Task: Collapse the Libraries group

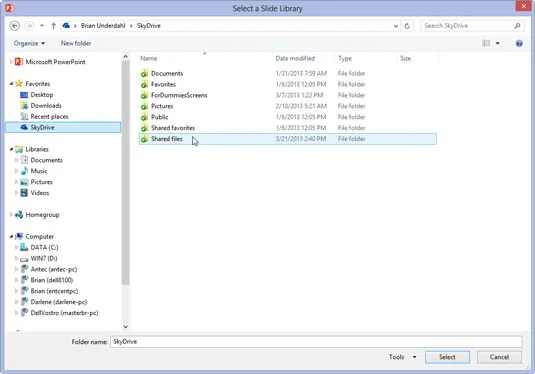Action: coord(11,149)
